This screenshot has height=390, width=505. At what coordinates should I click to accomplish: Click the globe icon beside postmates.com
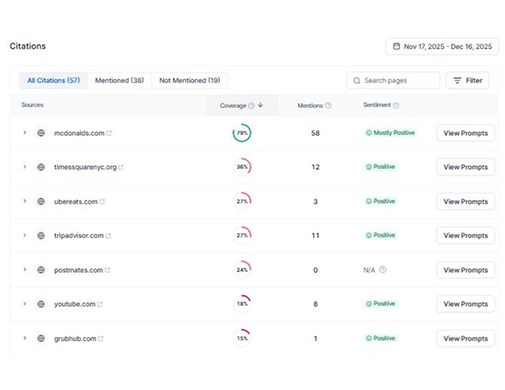click(41, 270)
